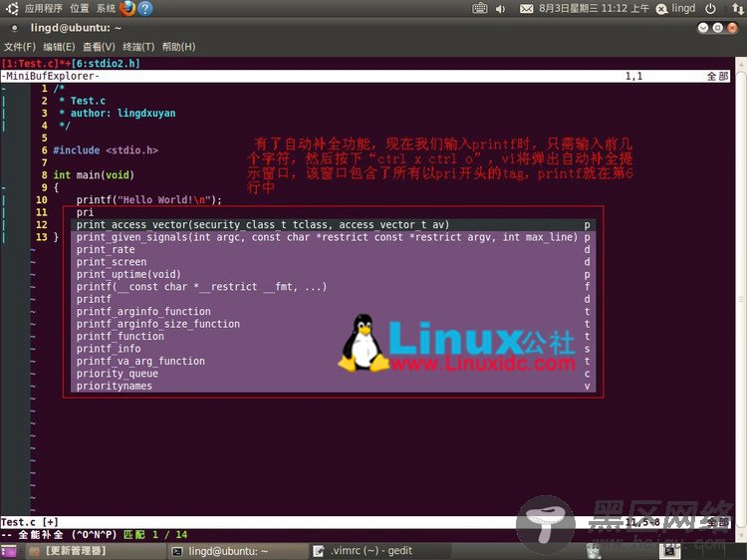Viewport: 747px width, 560px height.
Task: Click the #include <stdio.h> line
Action: point(106,150)
